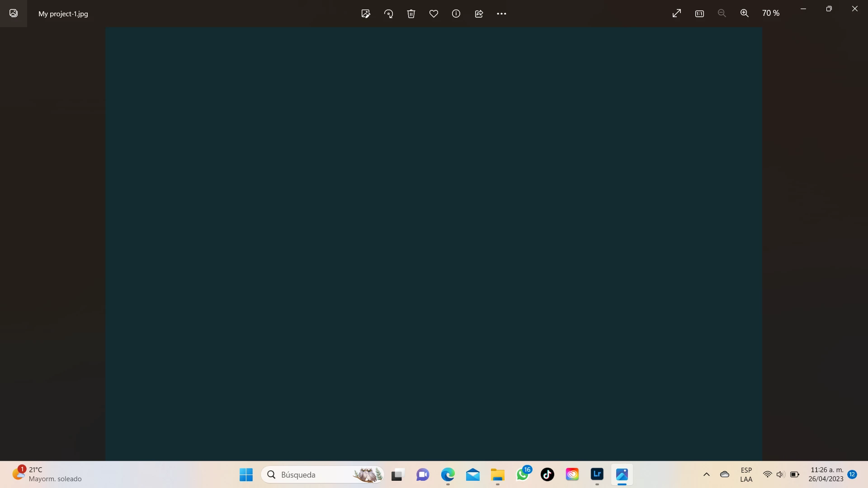Screen dimensions: 868x488
Task: Open the See more three-dots menu
Action: click(501, 14)
